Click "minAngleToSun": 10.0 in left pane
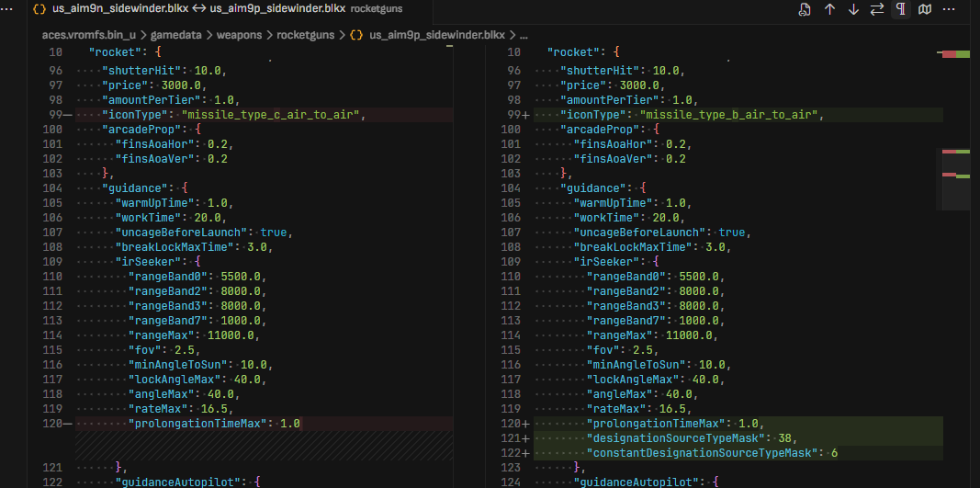The height and width of the screenshot is (488, 980). click(201, 365)
